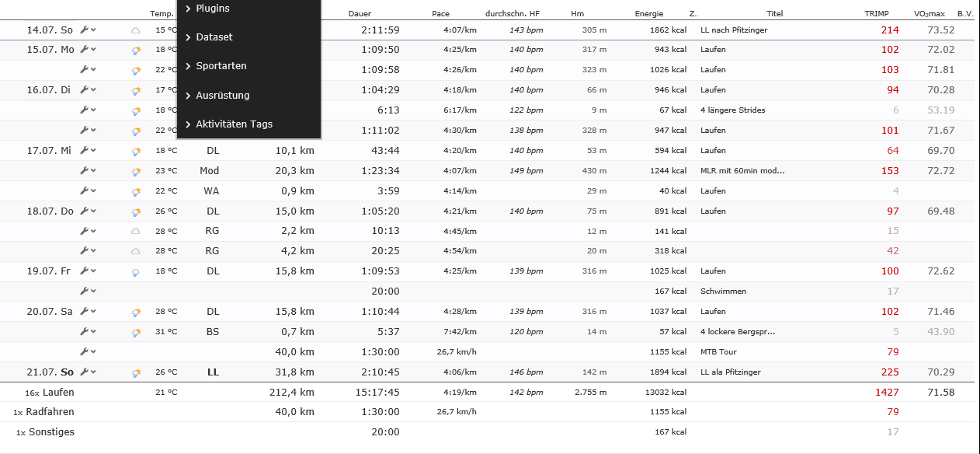Click weather icon on 19.07. Fr row
980x454 pixels.
point(136,271)
